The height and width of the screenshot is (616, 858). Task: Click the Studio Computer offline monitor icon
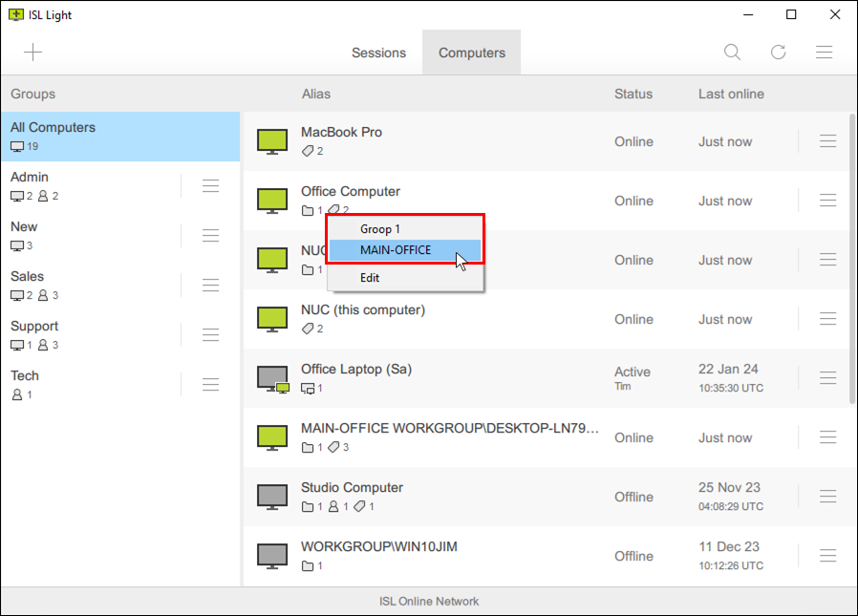272,497
